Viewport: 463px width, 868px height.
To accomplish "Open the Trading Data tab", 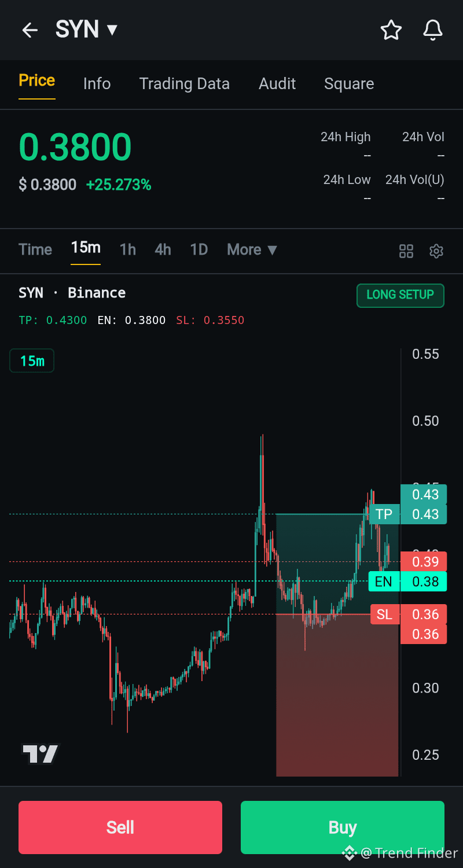I will pyautogui.click(x=185, y=84).
